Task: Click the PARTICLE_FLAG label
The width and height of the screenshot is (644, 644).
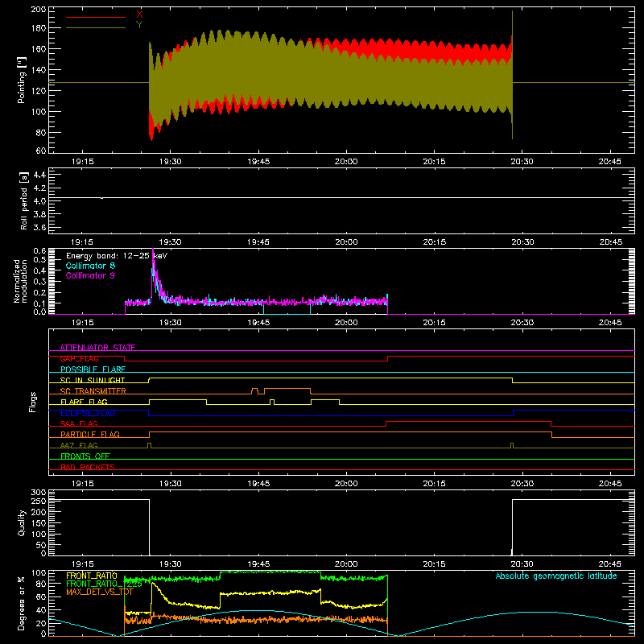Action: 90,434
